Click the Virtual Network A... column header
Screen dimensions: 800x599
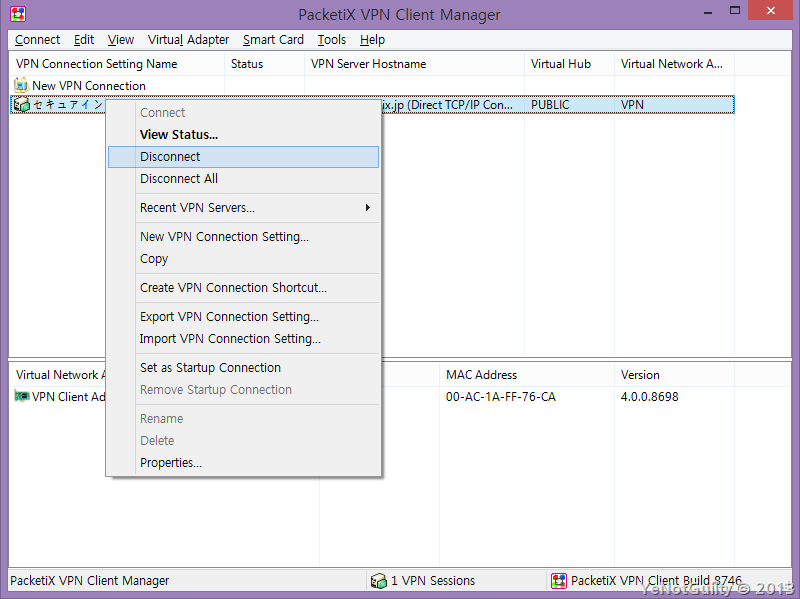tap(674, 64)
